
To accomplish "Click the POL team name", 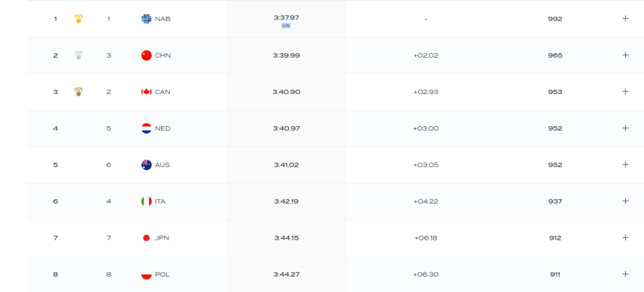I will (x=162, y=274).
